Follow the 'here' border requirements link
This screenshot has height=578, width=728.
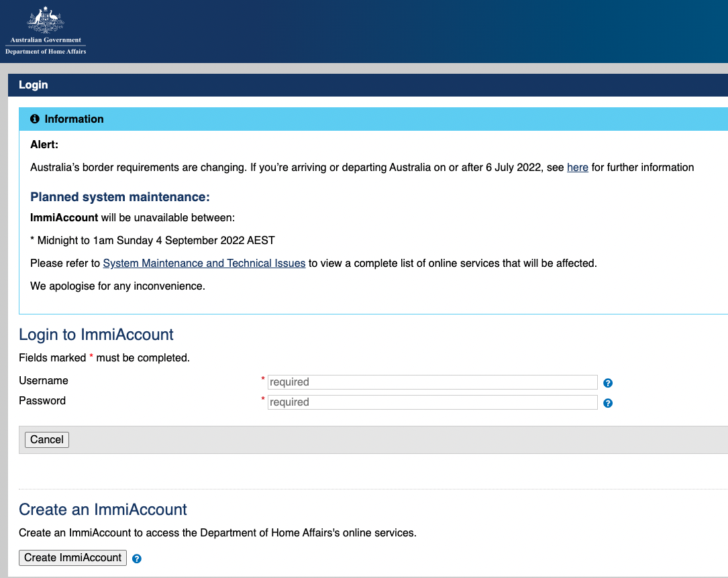point(578,168)
